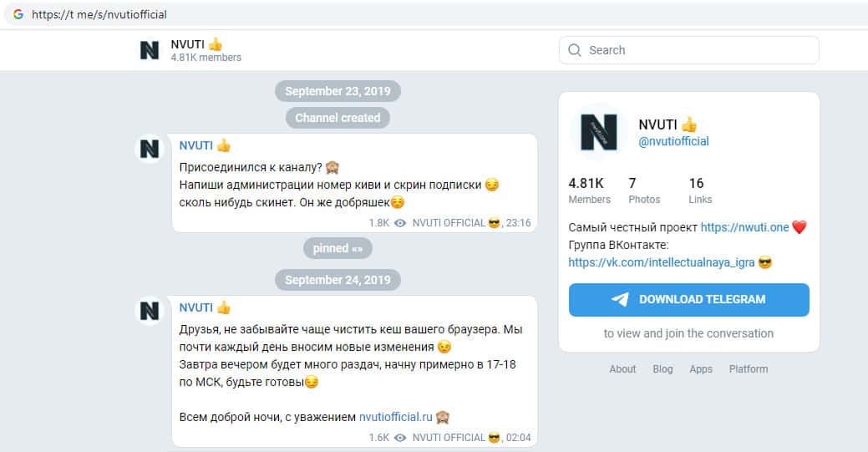Select the About footer item
The image size is (868, 452).
[x=622, y=369]
